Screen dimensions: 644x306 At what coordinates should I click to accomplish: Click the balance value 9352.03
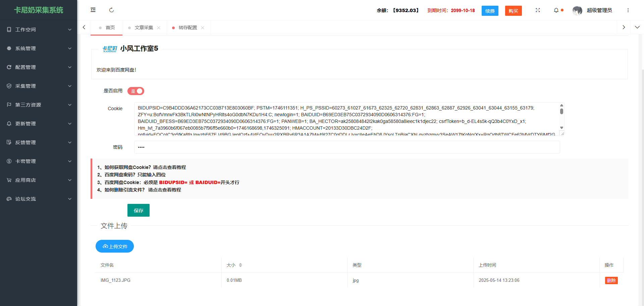point(406,10)
